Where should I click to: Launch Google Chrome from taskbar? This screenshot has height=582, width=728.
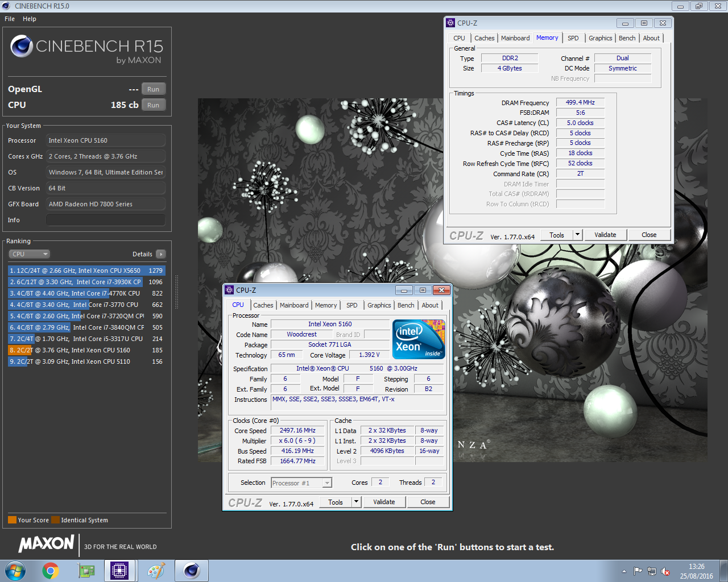pyautogui.click(x=51, y=571)
